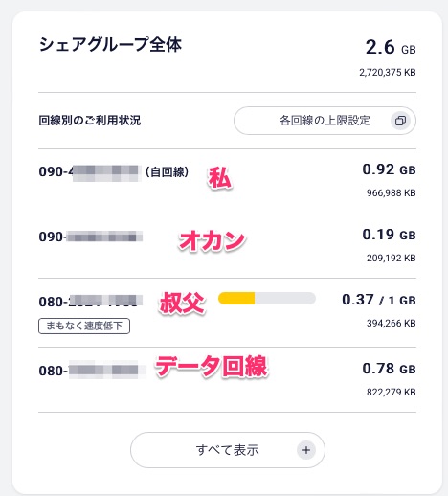Click the 822,279 KB value

pos(392,392)
